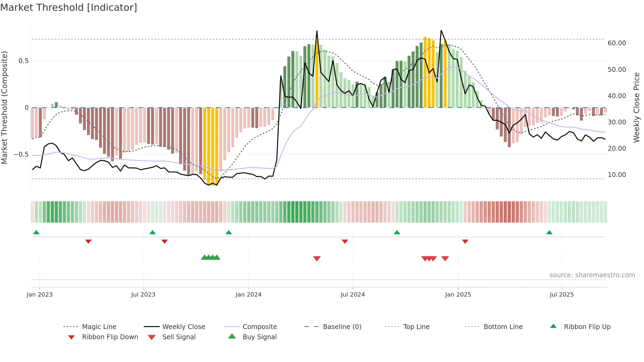Toggle the Bottom Line legend entry
The image size is (644, 362).
pos(494,327)
